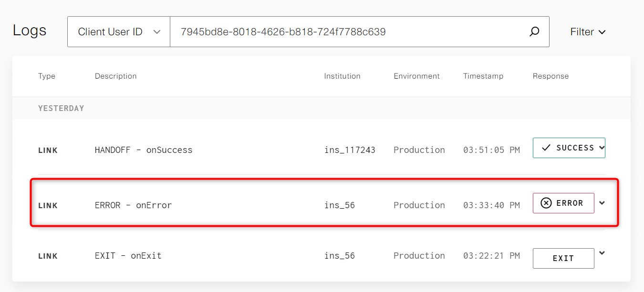Screen dimensions: 644x292
Task: Click the Timestamp column header
Action: [x=483, y=76]
